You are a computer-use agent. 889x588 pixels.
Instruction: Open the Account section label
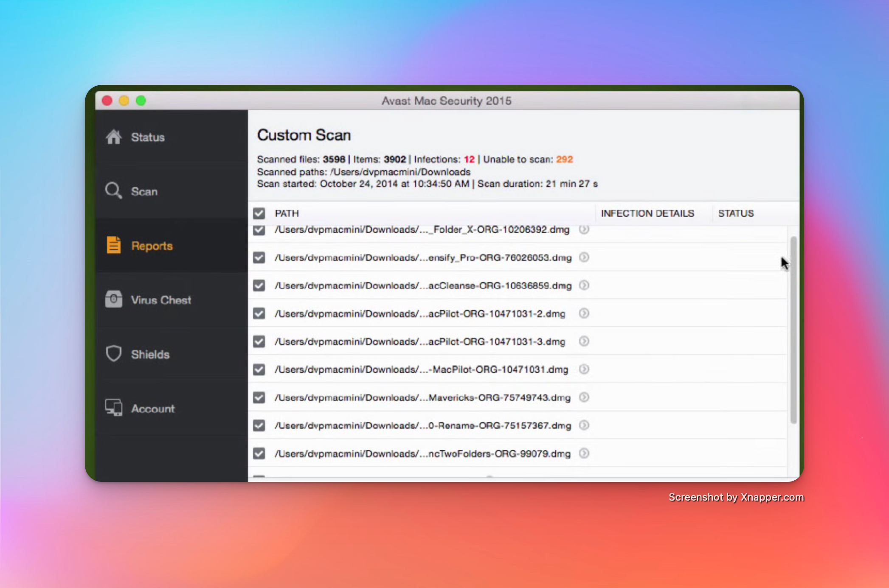[x=153, y=409]
